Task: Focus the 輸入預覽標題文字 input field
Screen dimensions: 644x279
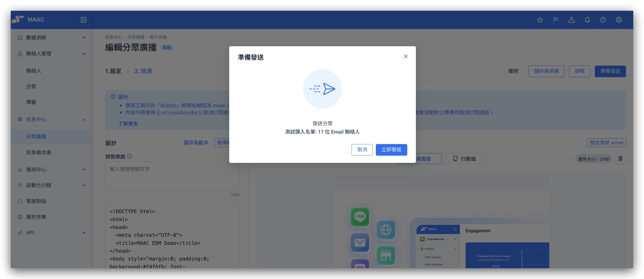Action: coord(172,176)
